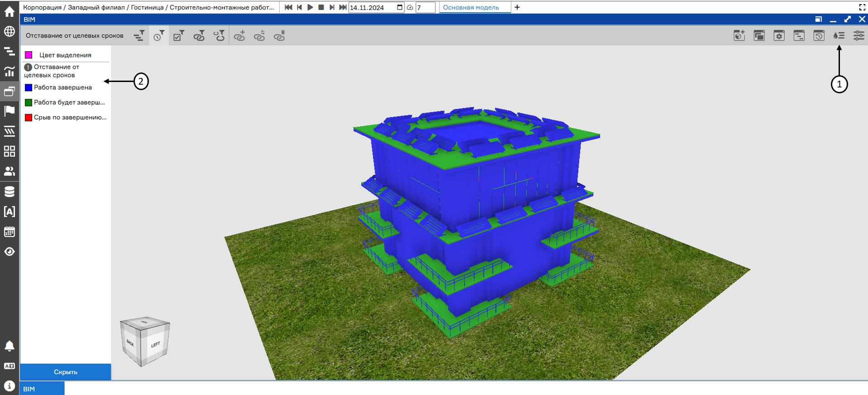Screen dimensions: 868x395
Task: Toggle the clock filter toolbar icon
Action: click(x=158, y=36)
